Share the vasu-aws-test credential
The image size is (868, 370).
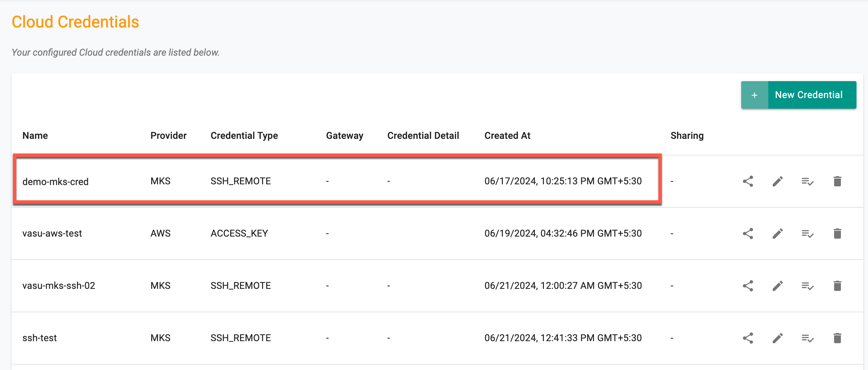748,234
